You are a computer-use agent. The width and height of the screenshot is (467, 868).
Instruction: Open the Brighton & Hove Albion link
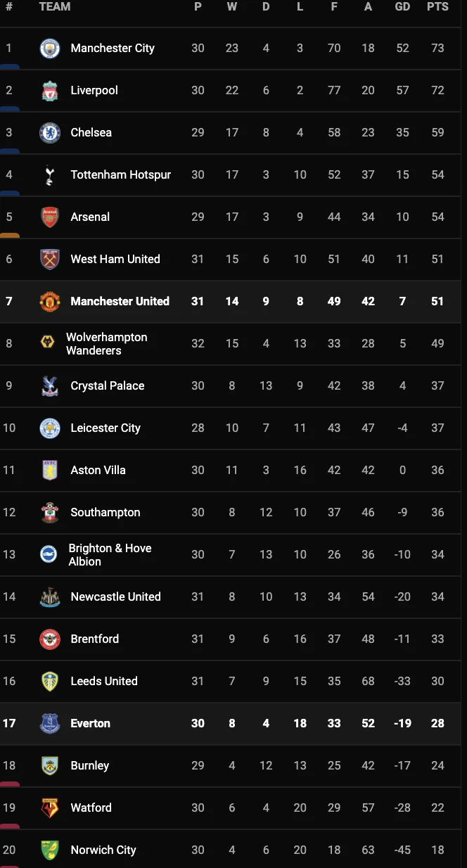point(110,555)
